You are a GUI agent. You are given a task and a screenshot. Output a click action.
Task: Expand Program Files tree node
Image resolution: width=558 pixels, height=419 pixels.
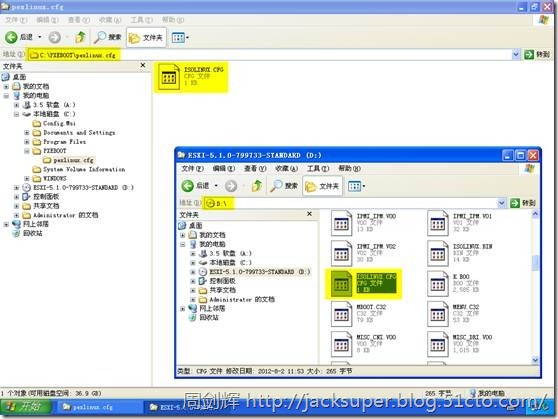pos(27,142)
